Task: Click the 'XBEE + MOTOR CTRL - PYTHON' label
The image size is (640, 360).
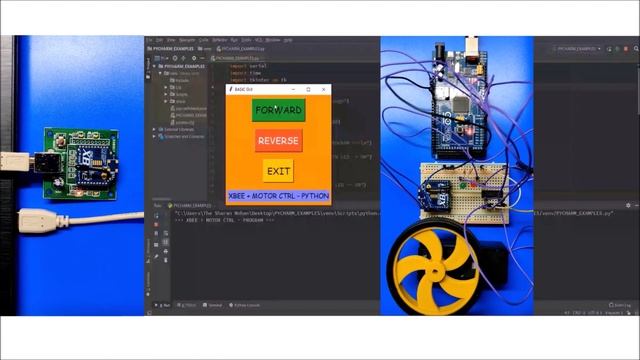Action: 278,196
